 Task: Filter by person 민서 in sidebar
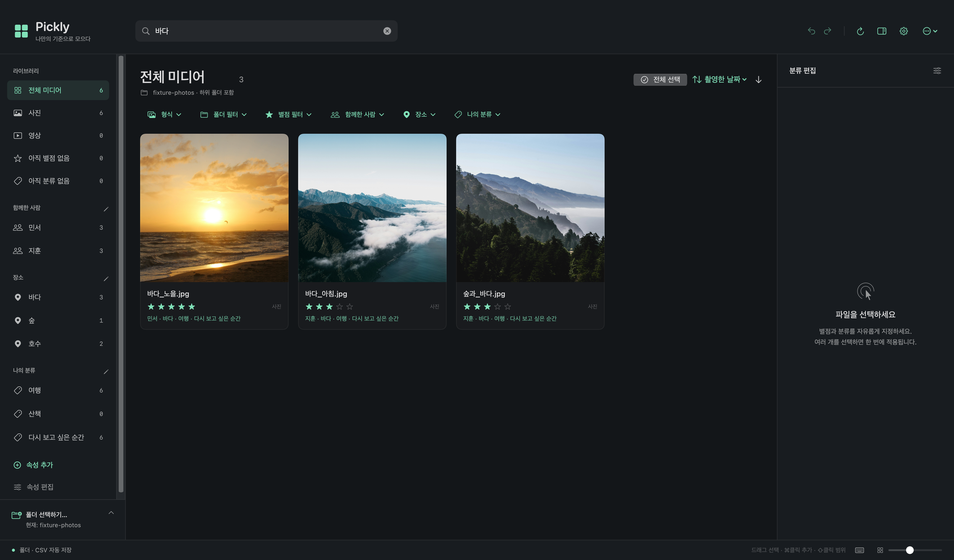pos(58,227)
